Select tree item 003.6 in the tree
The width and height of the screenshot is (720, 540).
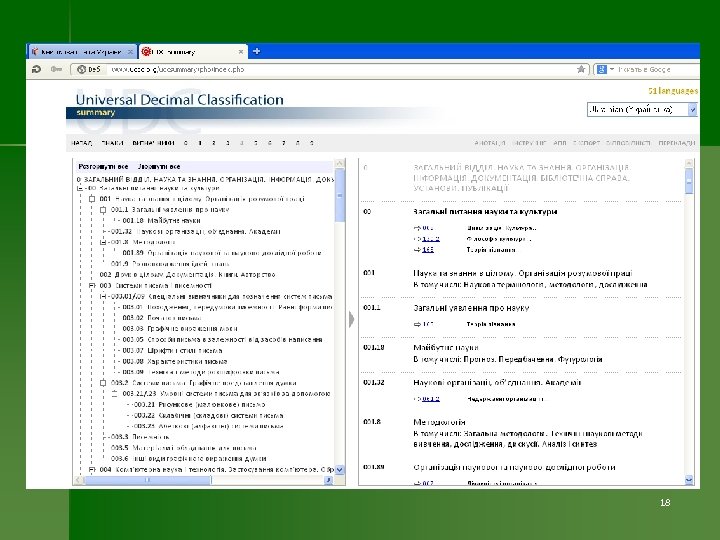coord(188,458)
